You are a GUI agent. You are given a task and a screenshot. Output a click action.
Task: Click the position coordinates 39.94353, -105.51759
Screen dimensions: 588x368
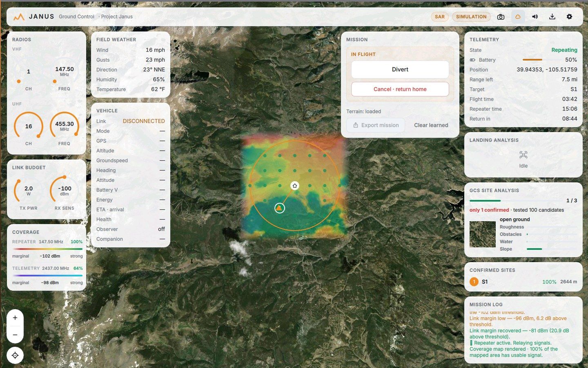click(547, 70)
